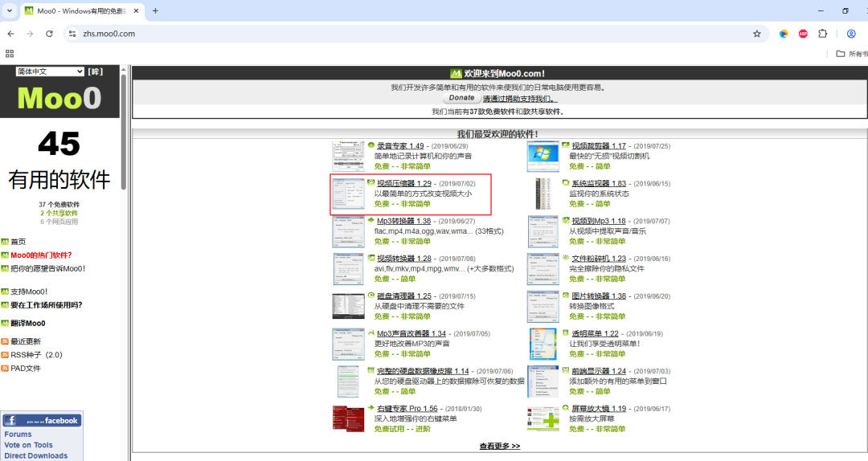Close the Moo0 tab
The height and width of the screenshot is (461, 868).
(x=136, y=10)
